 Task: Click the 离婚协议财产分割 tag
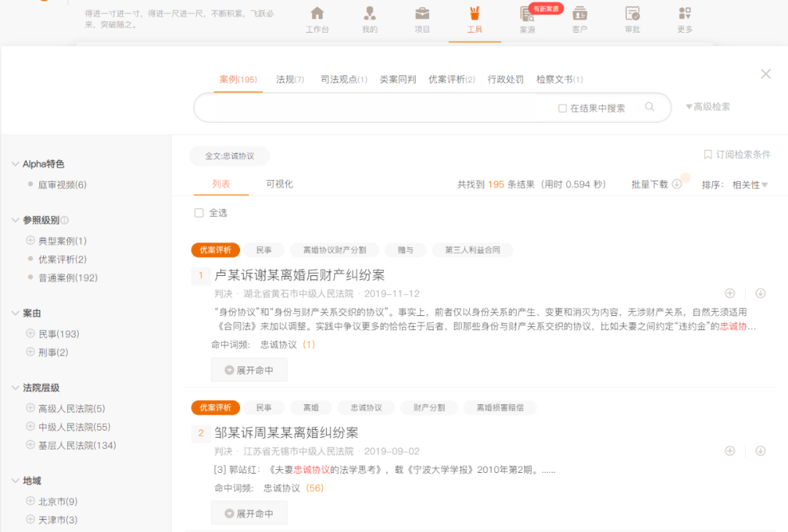click(x=335, y=250)
